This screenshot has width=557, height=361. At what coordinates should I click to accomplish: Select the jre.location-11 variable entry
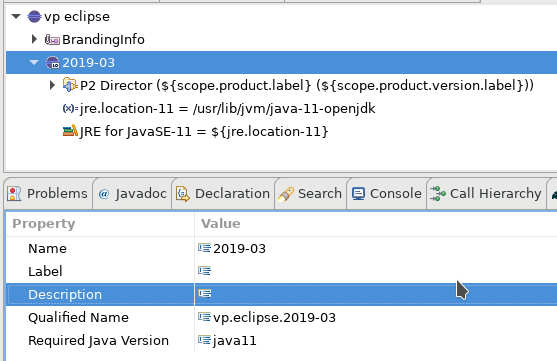227,108
